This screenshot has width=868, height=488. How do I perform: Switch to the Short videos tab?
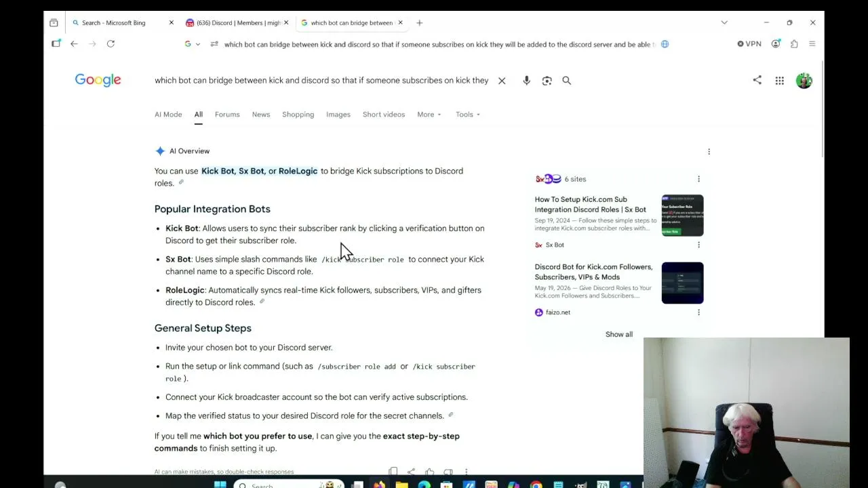click(384, 115)
